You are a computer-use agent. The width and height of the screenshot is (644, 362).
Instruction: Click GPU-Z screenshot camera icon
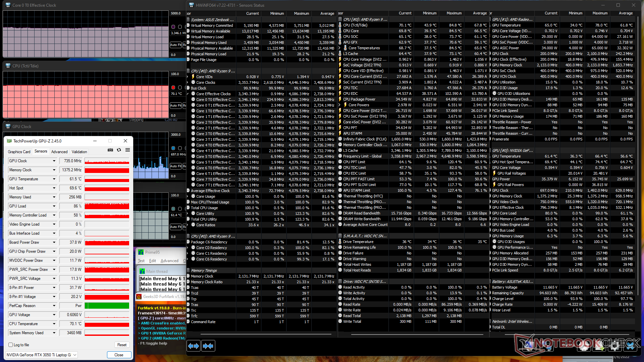110,150
